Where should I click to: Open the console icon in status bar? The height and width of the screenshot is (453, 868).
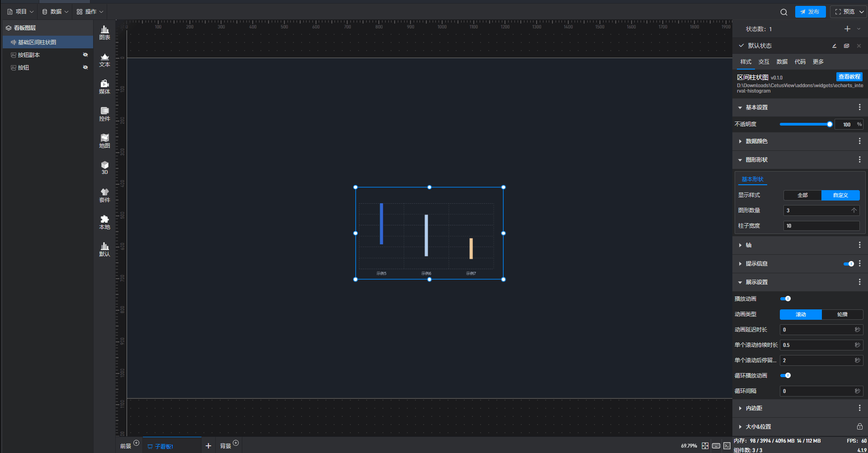click(x=726, y=446)
